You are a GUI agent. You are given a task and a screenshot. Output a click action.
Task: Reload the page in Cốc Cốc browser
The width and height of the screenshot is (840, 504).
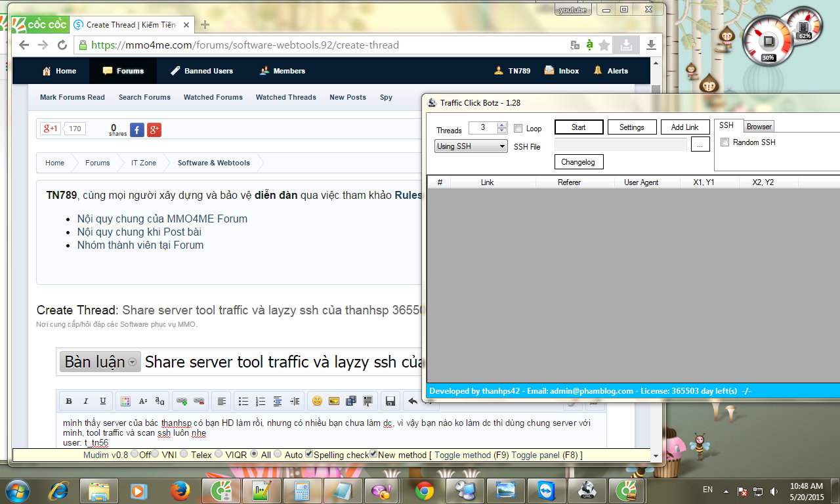click(x=62, y=45)
